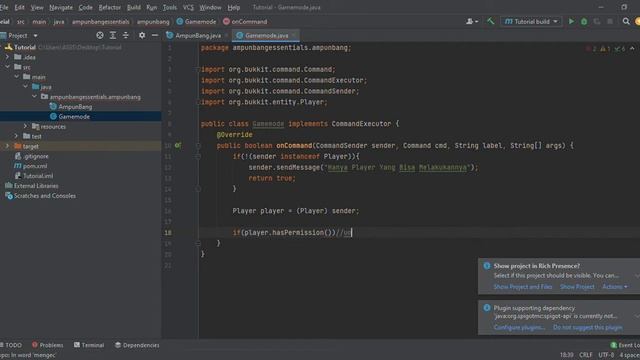Click the typo count indicator in editor
640x360 pixels.
pos(620,49)
